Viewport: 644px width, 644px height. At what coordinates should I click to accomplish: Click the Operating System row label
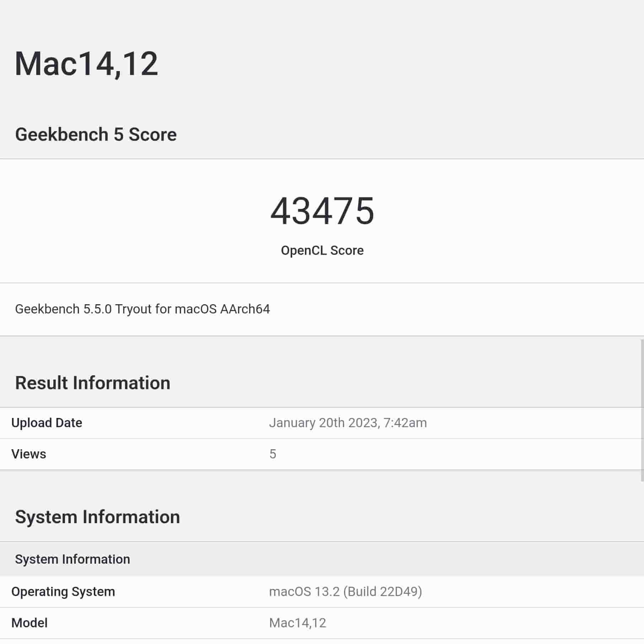pos(63,592)
